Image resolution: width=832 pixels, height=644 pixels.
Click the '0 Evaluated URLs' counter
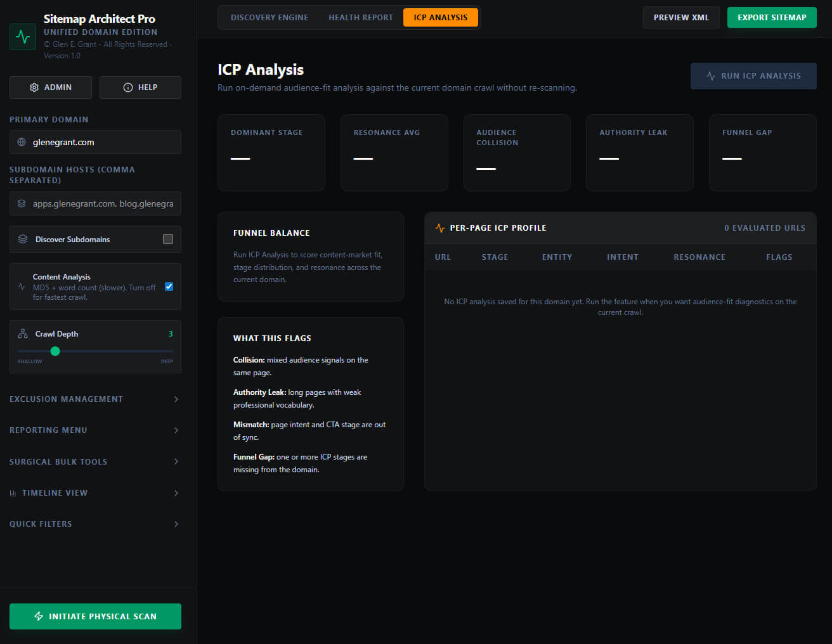765,228
